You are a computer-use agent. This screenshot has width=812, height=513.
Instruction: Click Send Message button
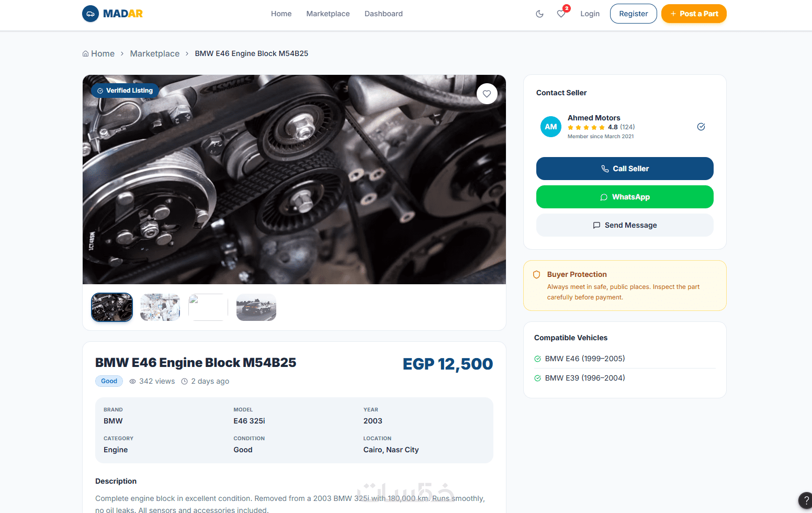pyautogui.click(x=625, y=225)
